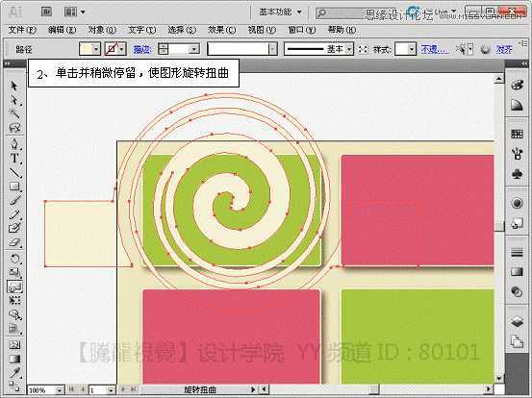Viewport: 532px width, 398px height.
Task: Open the Color panel palette icon
Action: [x=517, y=85]
